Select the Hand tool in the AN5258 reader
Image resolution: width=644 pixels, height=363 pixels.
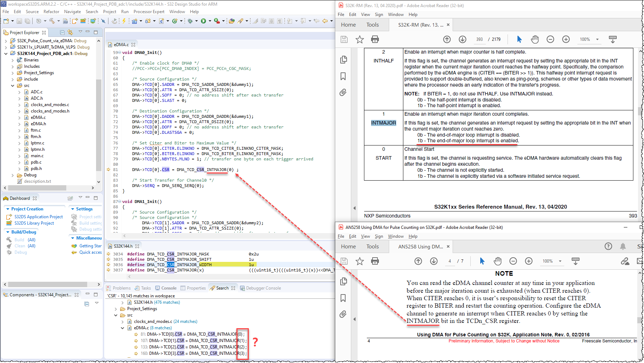click(498, 261)
